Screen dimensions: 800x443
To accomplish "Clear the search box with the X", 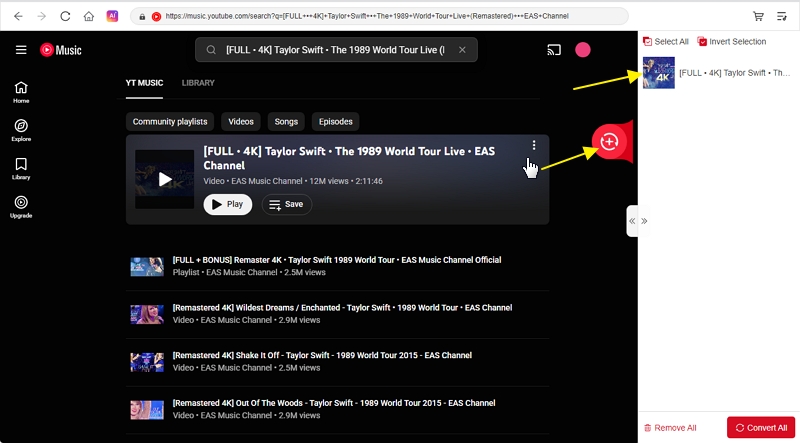I will pos(462,50).
